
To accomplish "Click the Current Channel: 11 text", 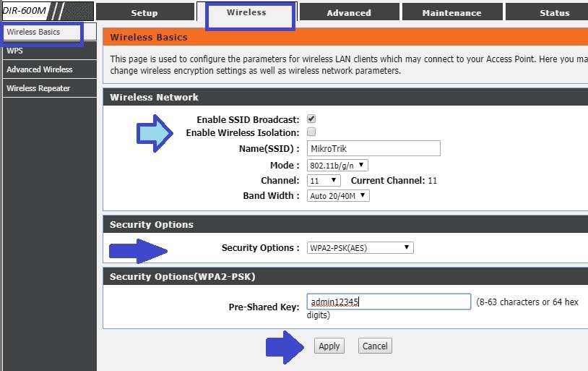I will pyautogui.click(x=394, y=181).
